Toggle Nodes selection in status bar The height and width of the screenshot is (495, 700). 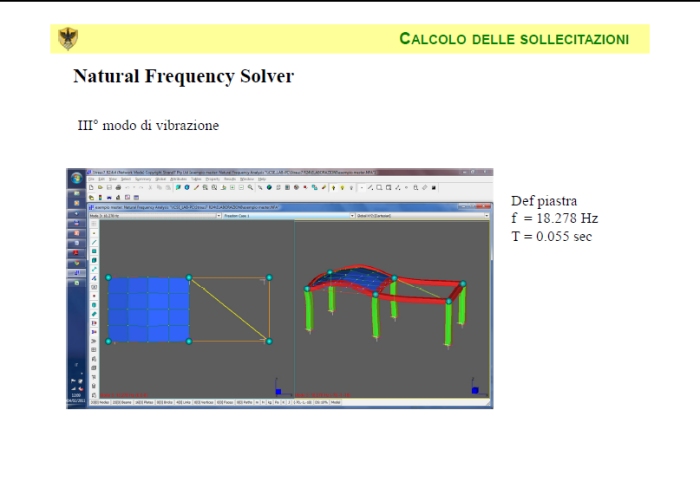101,403
